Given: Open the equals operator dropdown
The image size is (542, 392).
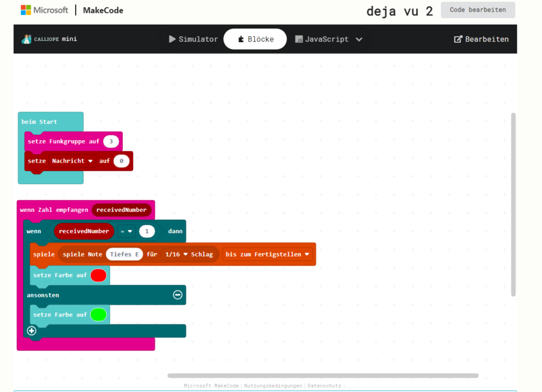Looking at the screenshot, I should (126, 231).
